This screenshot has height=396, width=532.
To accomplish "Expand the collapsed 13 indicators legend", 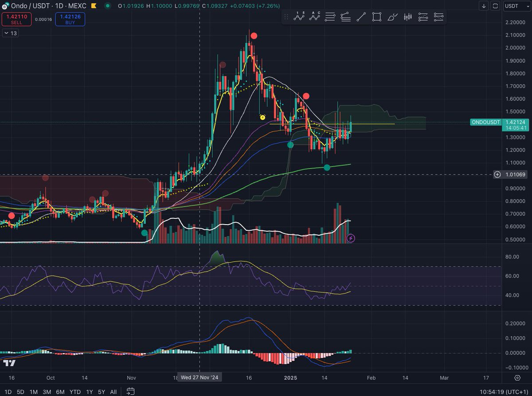I will [11, 33].
